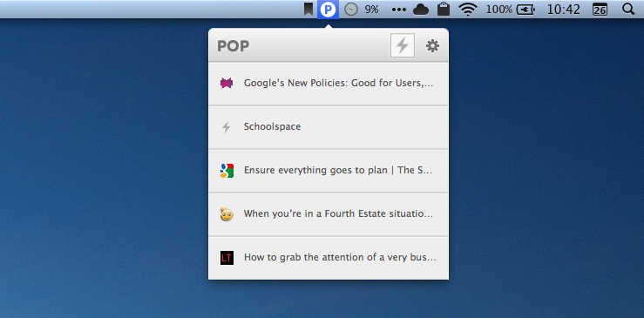
Task: Open 'How to grab the attention' item
Action: 329,258
